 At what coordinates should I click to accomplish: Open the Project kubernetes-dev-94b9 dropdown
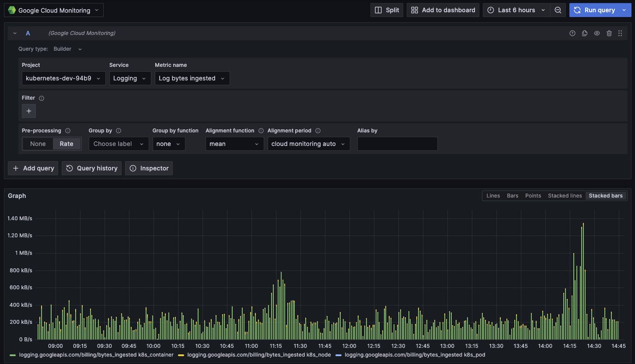coord(63,78)
